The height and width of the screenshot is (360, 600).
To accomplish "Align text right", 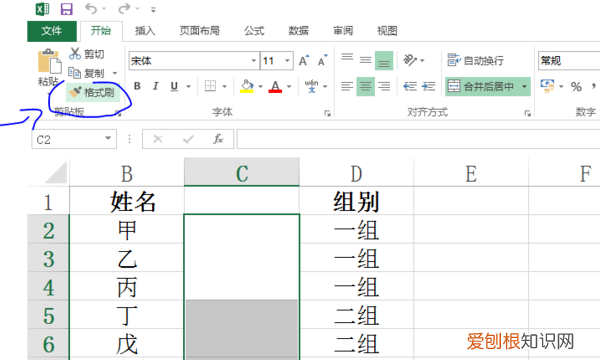I will point(384,86).
